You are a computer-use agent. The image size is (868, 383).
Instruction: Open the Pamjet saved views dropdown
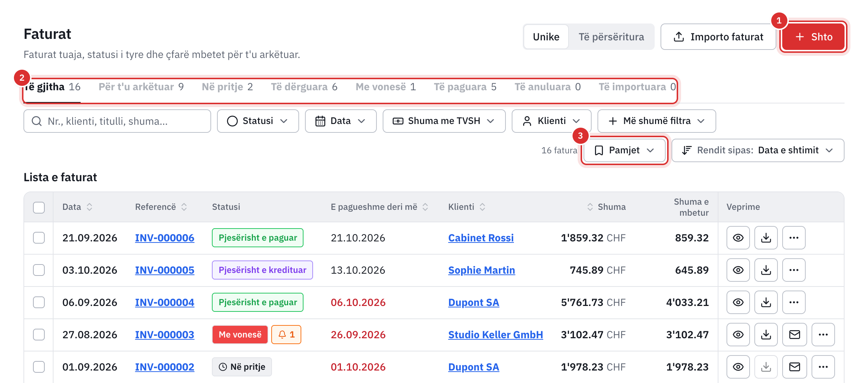point(624,150)
